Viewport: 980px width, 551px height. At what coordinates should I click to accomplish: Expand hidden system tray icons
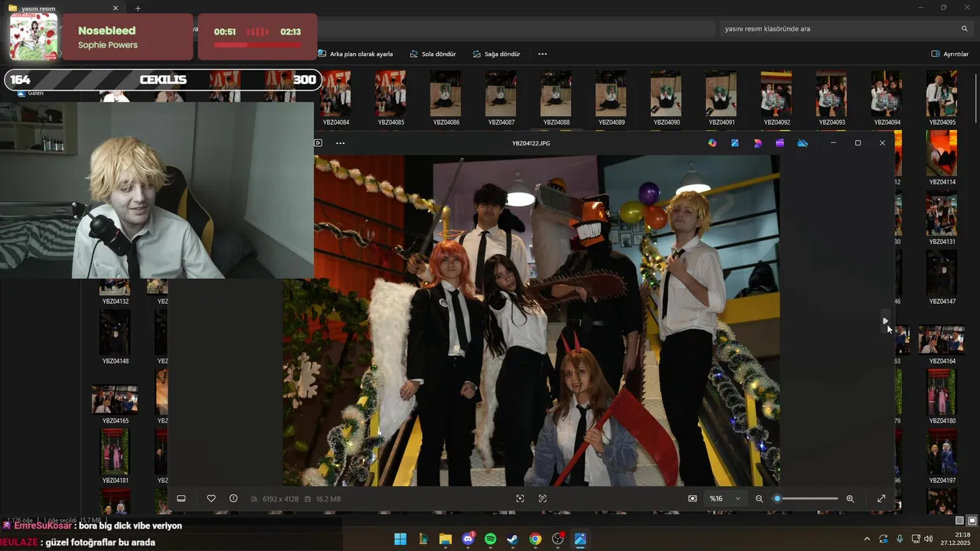click(867, 539)
